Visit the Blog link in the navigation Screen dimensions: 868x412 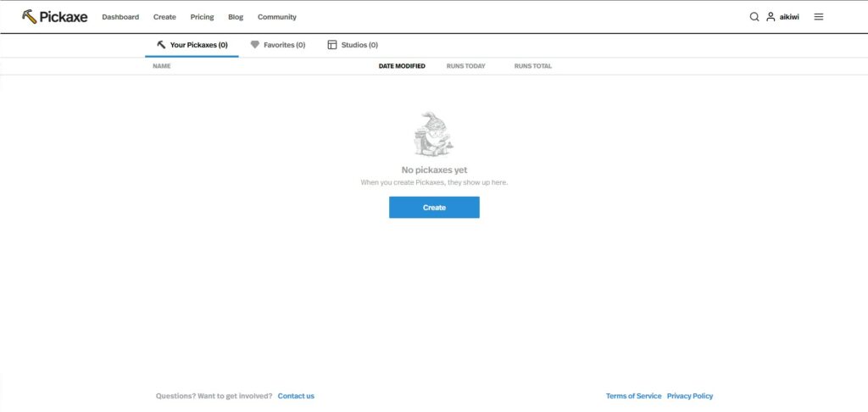[236, 17]
